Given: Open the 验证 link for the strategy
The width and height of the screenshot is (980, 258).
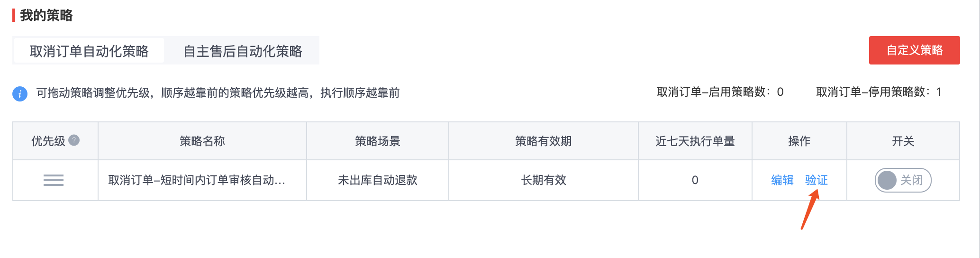Looking at the screenshot, I should pos(817,180).
